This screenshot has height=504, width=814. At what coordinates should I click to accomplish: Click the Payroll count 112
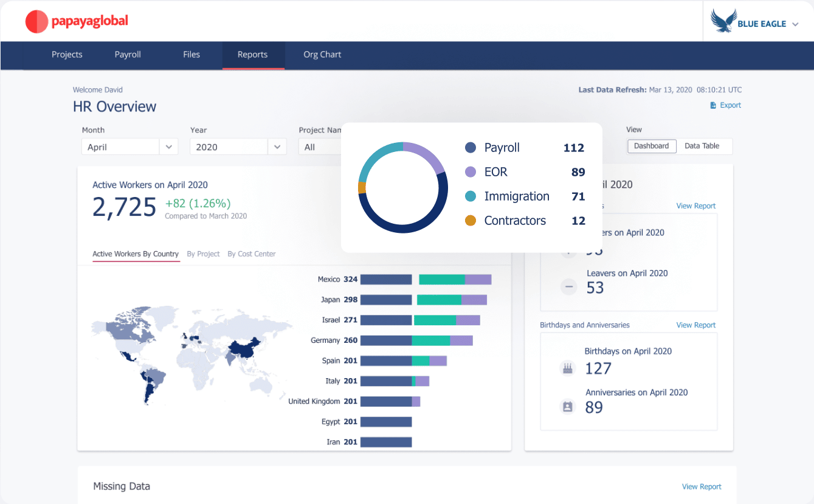click(573, 148)
